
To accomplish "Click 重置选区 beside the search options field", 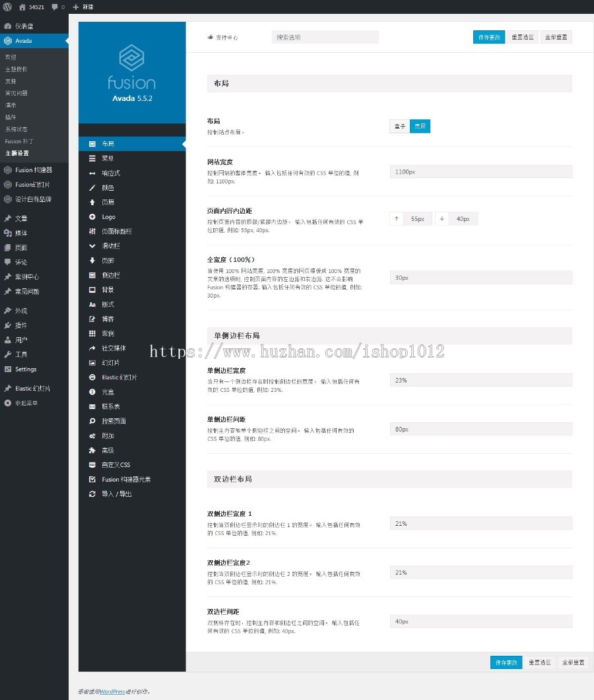I will (x=523, y=37).
